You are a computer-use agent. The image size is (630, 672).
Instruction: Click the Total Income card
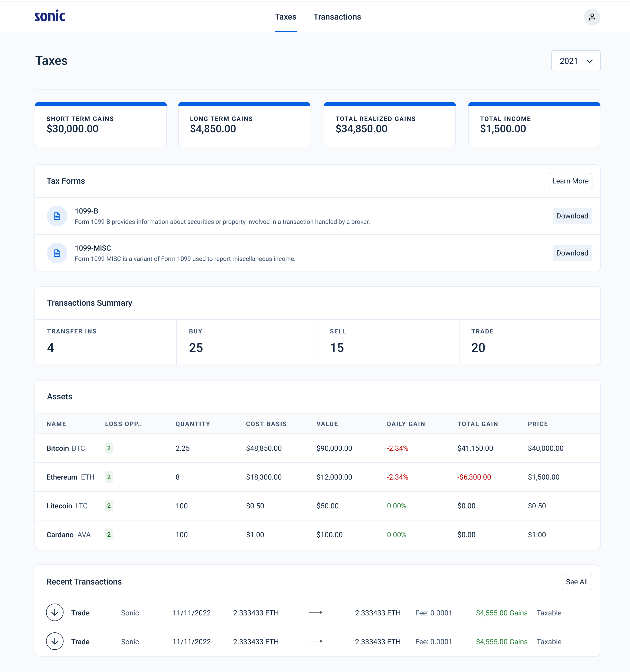coord(534,125)
